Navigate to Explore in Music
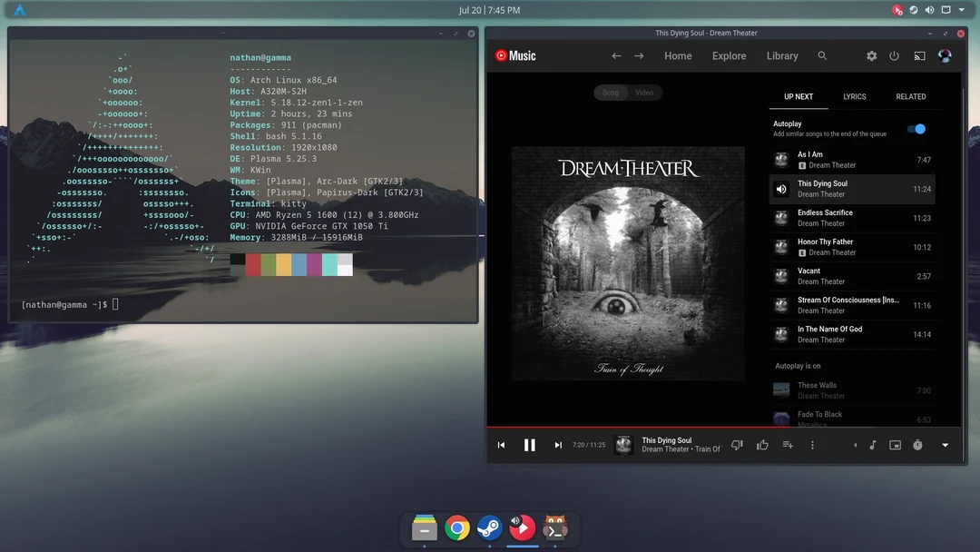This screenshot has height=552, width=980. tap(729, 55)
